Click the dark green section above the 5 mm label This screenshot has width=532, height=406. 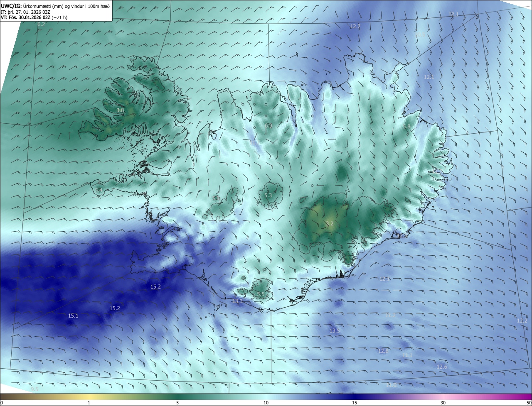(177, 396)
